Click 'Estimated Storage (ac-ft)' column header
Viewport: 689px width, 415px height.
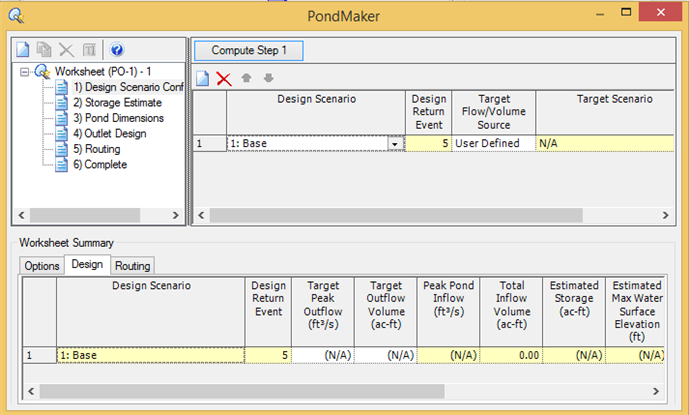tap(574, 312)
